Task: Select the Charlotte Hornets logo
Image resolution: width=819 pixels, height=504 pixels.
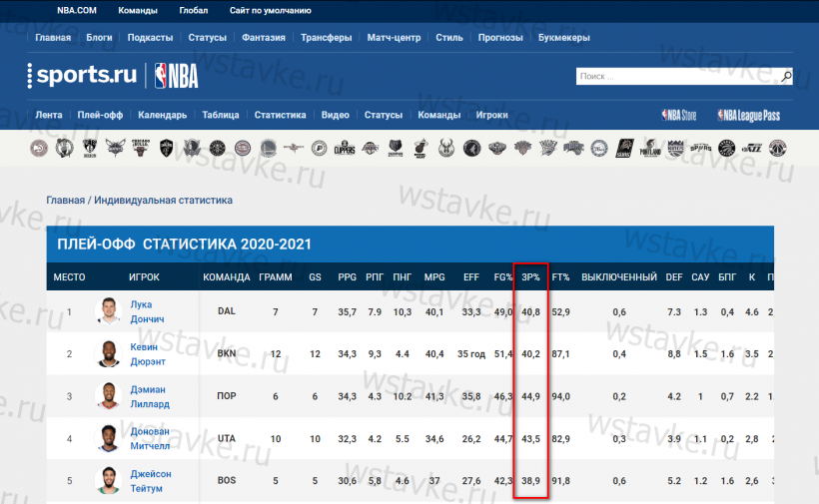Action: pos(116,149)
